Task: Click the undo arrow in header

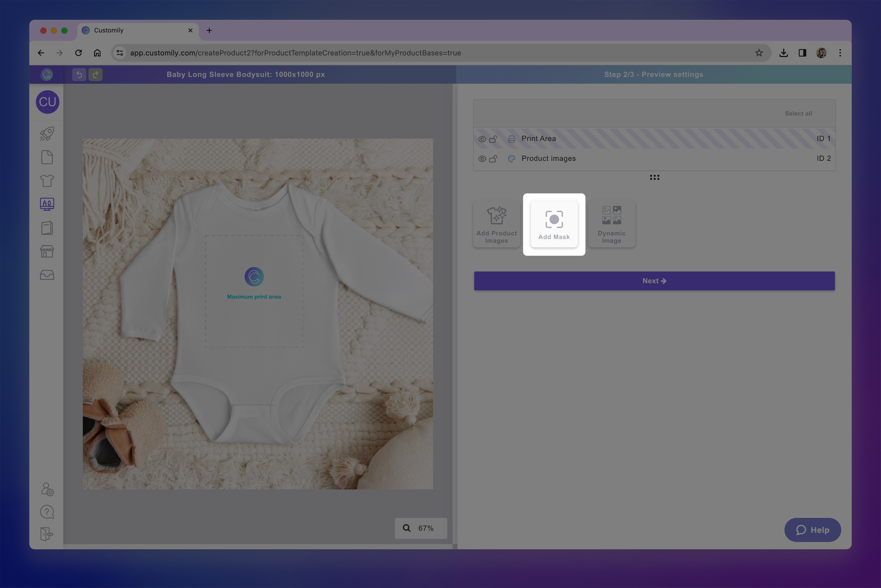Action: pyautogui.click(x=79, y=74)
